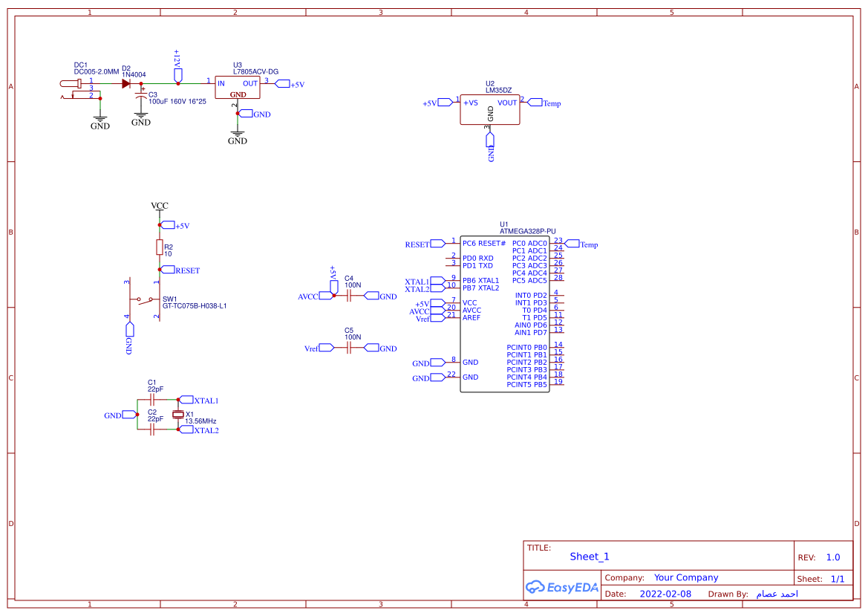Click the L7805ACV-DG voltage regulator U3
The height and width of the screenshot is (616, 868).
coord(236,85)
